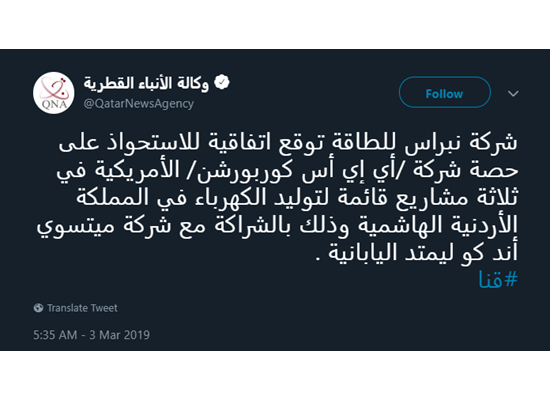Click the globe icon beside Translate Tweet
Image resolution: width=550 pixels, height=400 pixels.
click(x=38, y=308)
